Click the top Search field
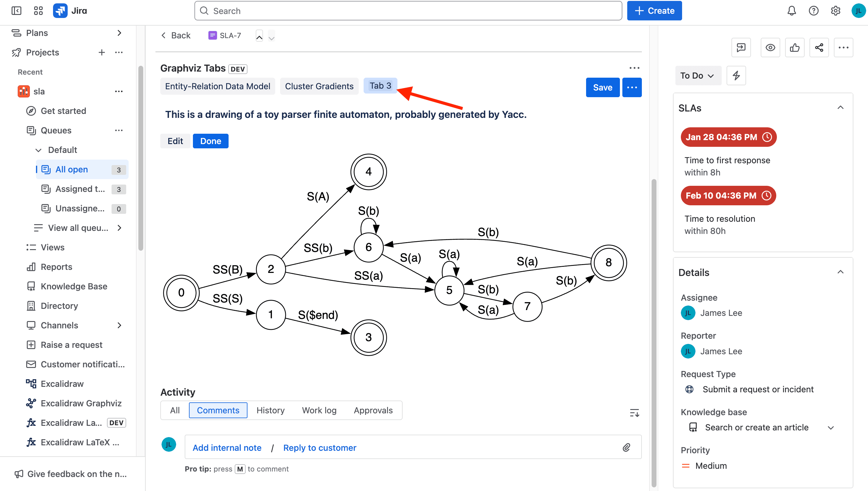This screenshot has height=491, width=868. tap(408, 11)
